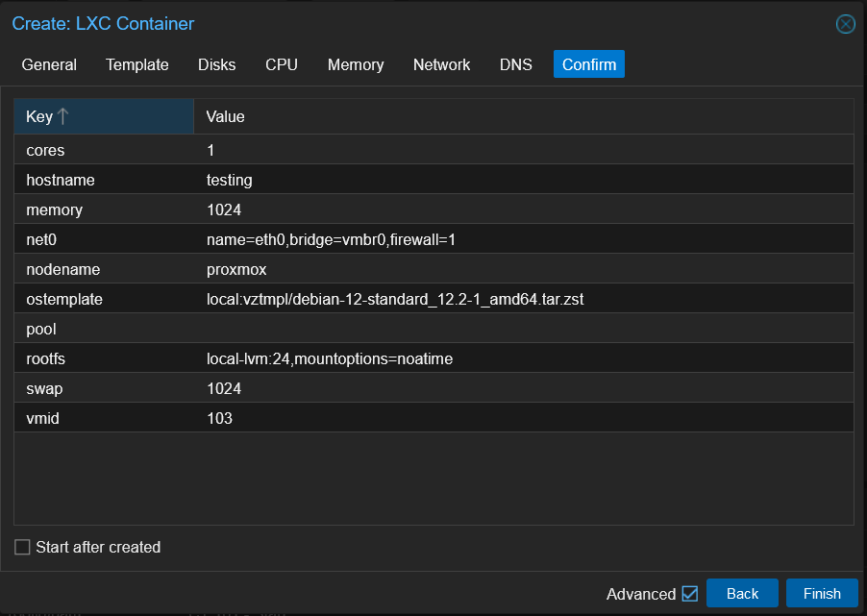Disable the Advanced option
Viewport: 867px width, 616px height.
pyautogui.click(x=691, y=593)
